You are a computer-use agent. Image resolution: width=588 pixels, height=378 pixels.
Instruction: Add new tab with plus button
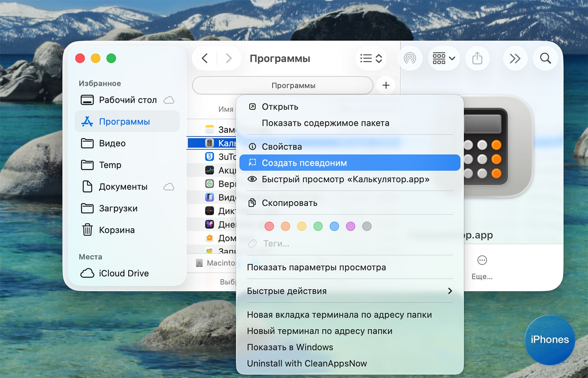click(x=386, y=85)
